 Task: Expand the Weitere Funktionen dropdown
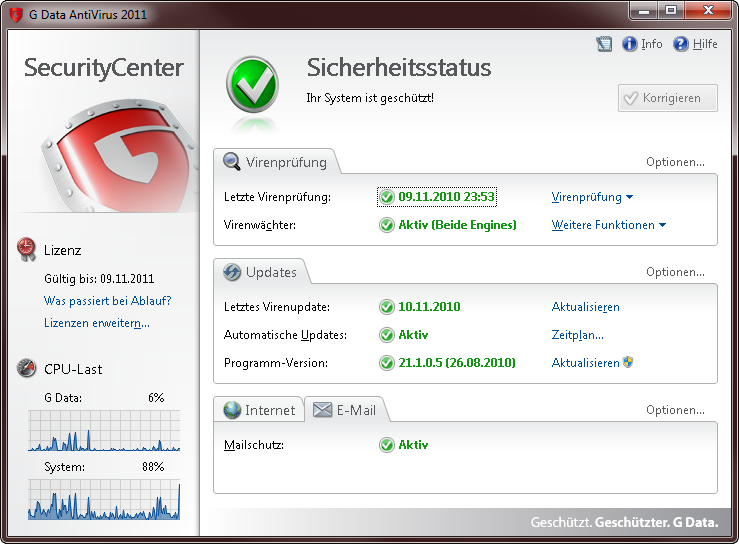coord(608,225)
